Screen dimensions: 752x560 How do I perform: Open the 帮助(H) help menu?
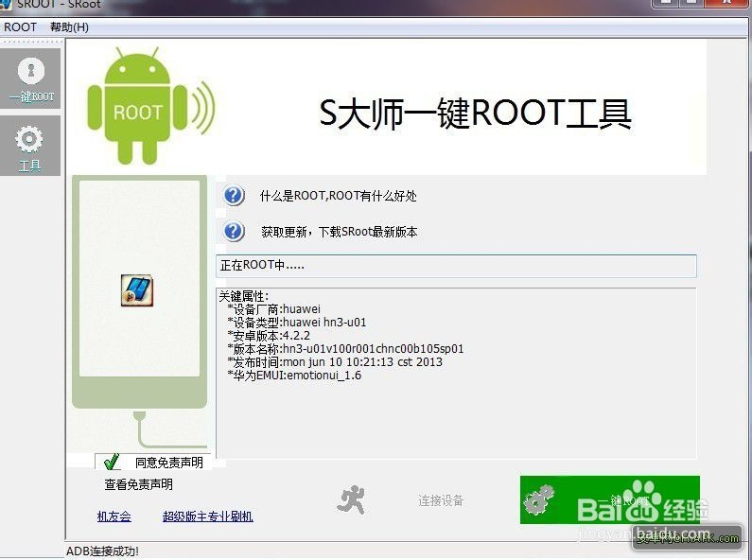click(x=70, y=27)
